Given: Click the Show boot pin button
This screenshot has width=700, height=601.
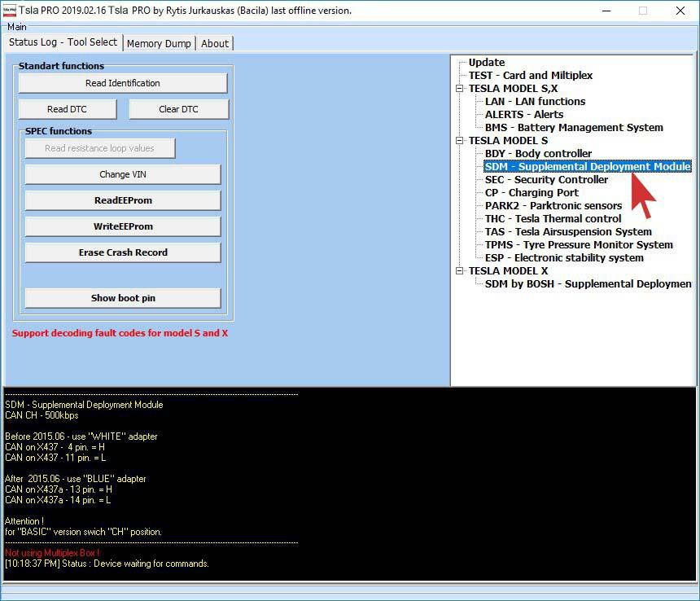Looking at the screenshot, I should point(123,298).
